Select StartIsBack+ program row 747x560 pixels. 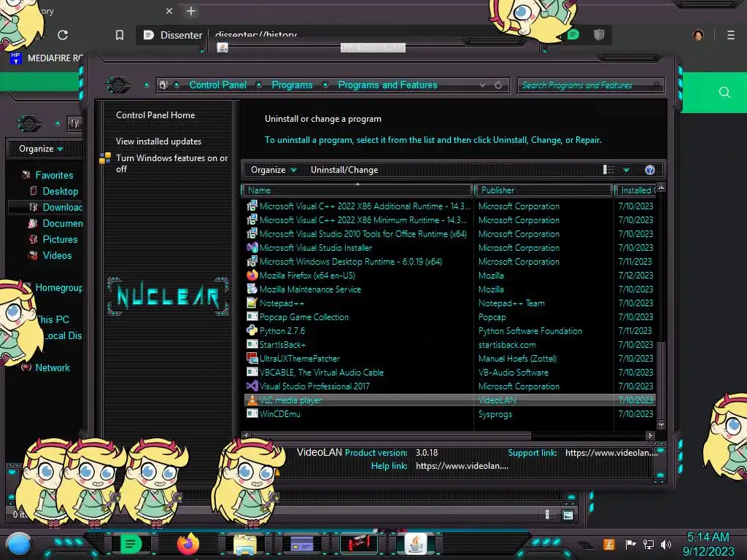click(x=449, y=344)
